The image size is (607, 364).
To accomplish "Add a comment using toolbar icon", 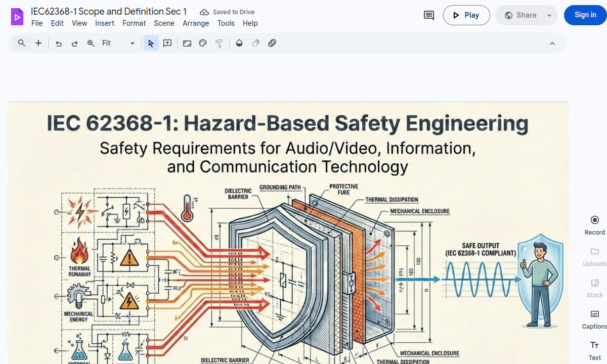I will pos(167,43).
